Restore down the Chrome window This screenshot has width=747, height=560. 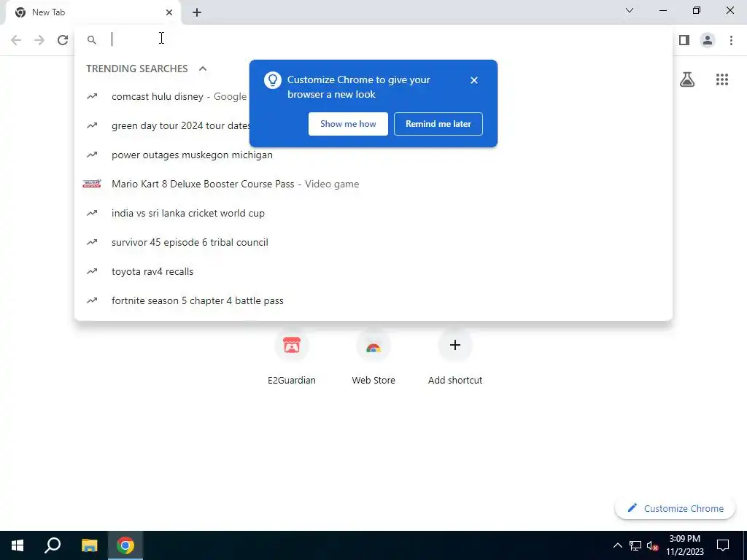697,10
